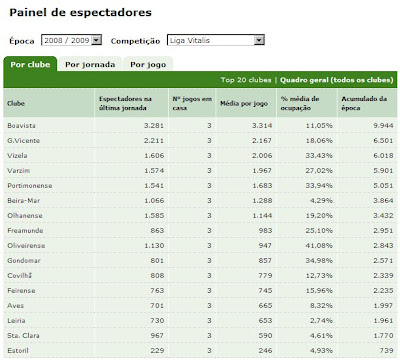Select the Varzim club name
400x360 pixels.
(x=19, y=171)
